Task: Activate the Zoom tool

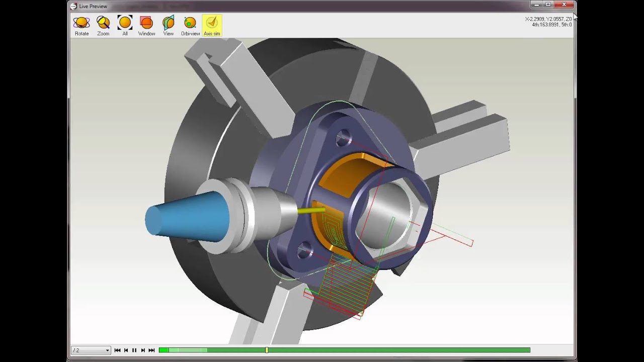Action: [103, 26]
